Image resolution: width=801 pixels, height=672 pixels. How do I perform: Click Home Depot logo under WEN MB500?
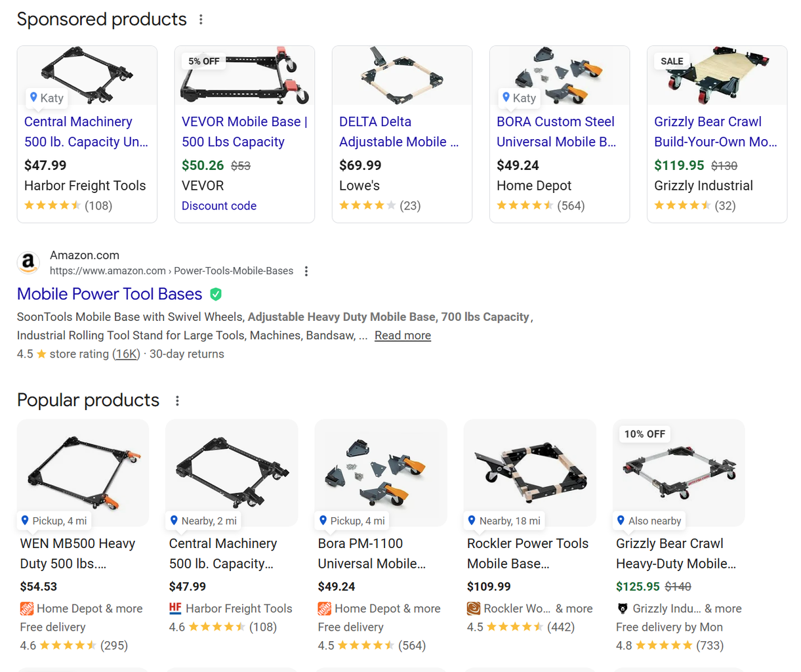coord(27,608)
